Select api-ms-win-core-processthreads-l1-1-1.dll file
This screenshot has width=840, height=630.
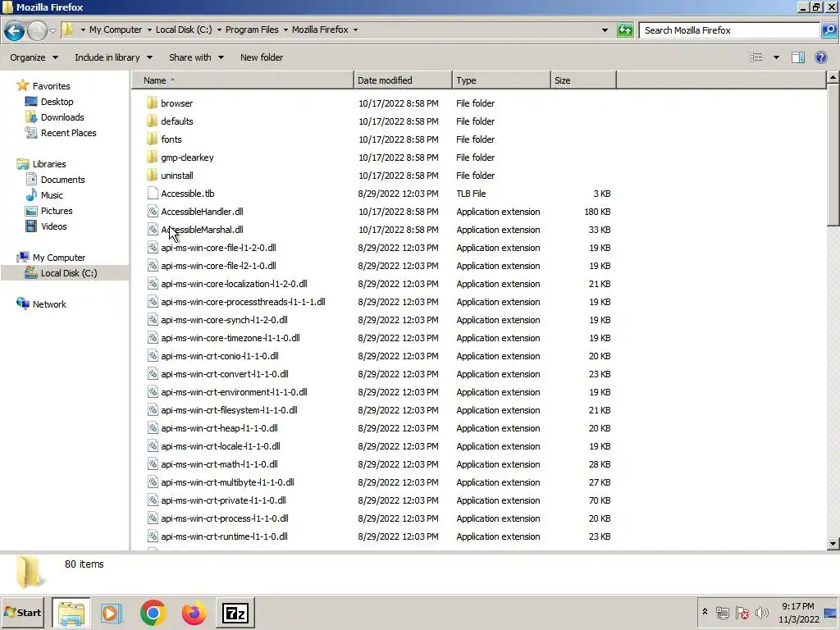[x=243, y=302]
